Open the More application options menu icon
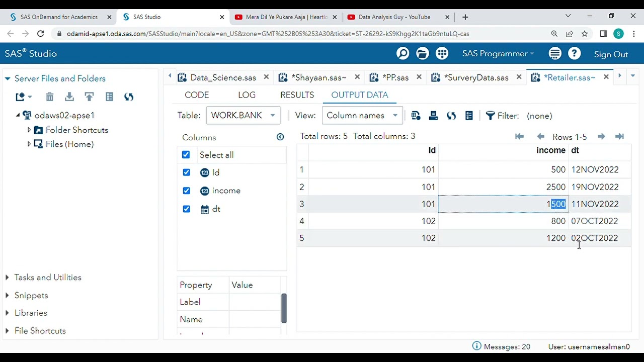The width and height of the screenshot is (644, 362). 555,54
